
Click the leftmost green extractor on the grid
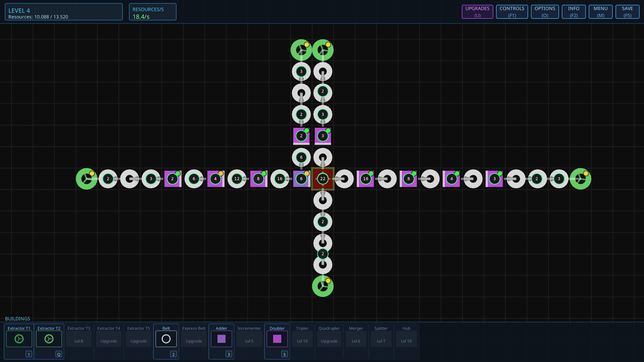87,179
